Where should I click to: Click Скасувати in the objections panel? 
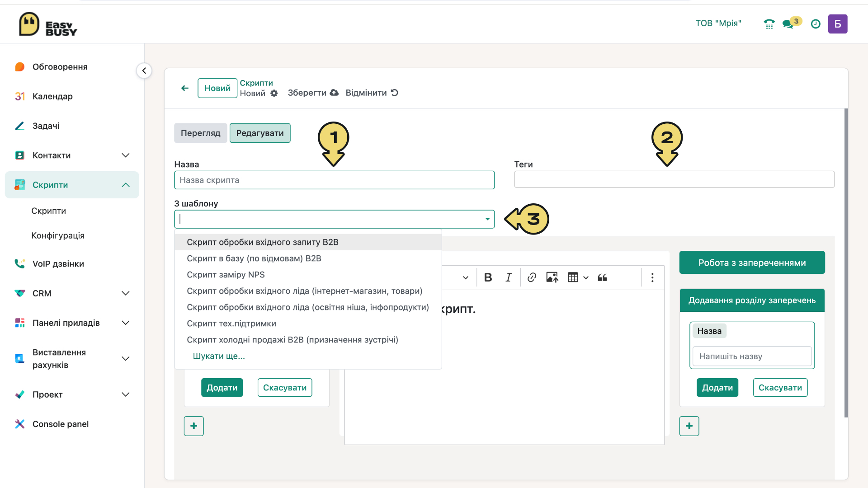[x=780, y=388]
